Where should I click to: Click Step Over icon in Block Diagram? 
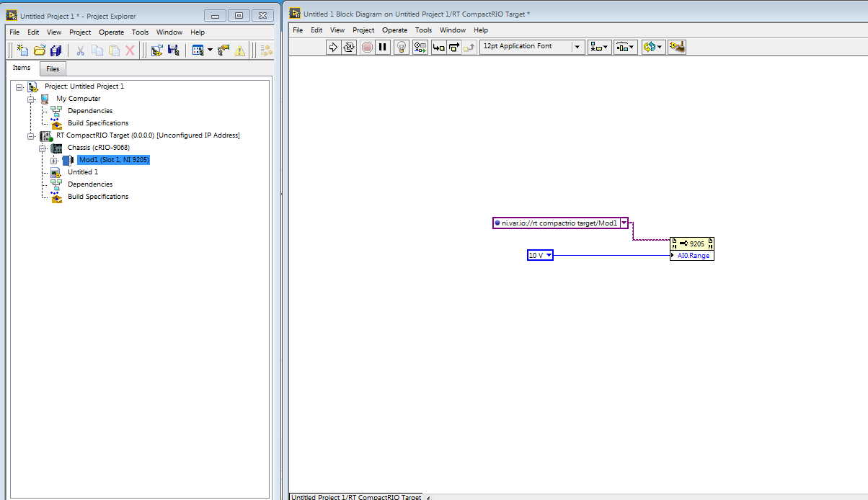(454, 47)
